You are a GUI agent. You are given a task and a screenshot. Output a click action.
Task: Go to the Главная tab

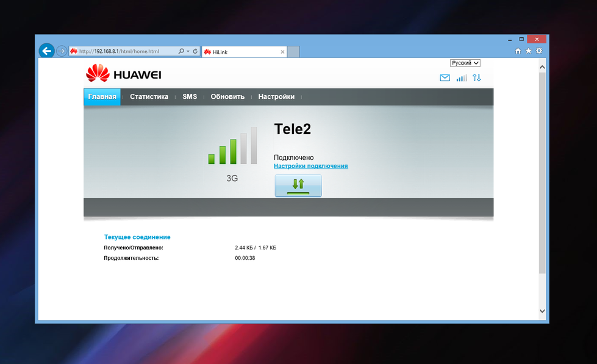click(102, 97)
